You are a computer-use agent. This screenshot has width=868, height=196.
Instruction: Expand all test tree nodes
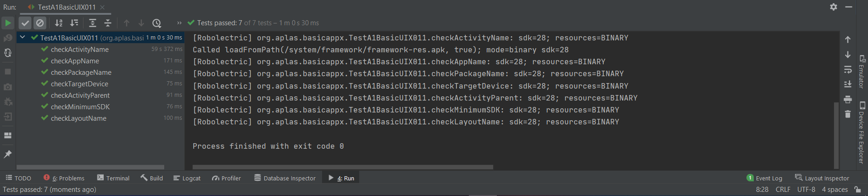click(92, 23)
